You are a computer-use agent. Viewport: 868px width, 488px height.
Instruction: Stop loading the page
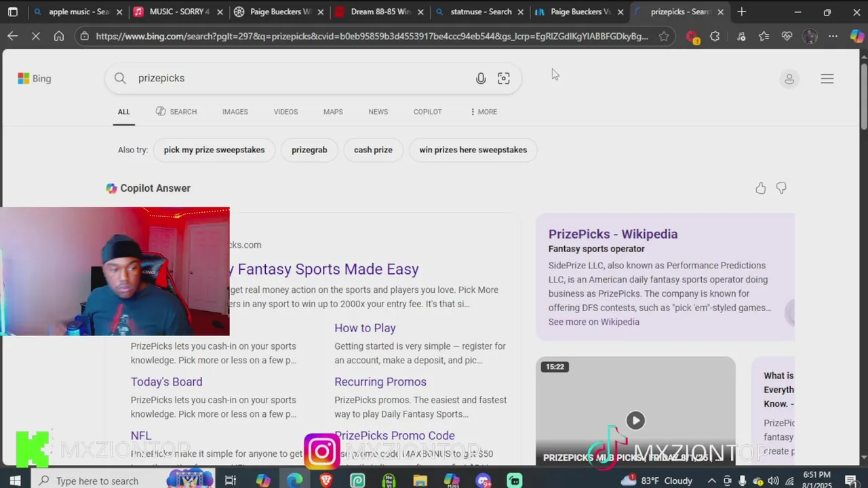coord(36,36)
